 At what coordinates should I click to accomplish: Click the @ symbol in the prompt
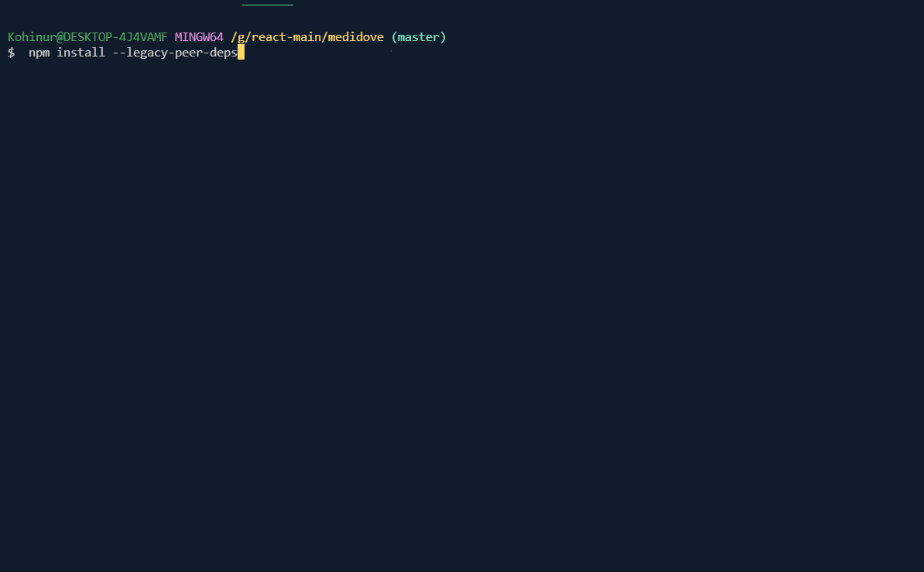click(x=60, y=36)
